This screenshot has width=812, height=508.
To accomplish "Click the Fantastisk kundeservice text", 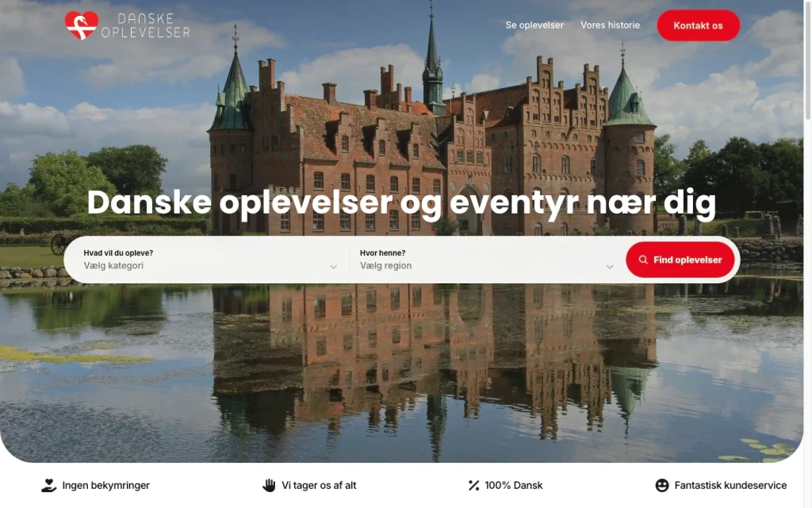I will (730, 486).
